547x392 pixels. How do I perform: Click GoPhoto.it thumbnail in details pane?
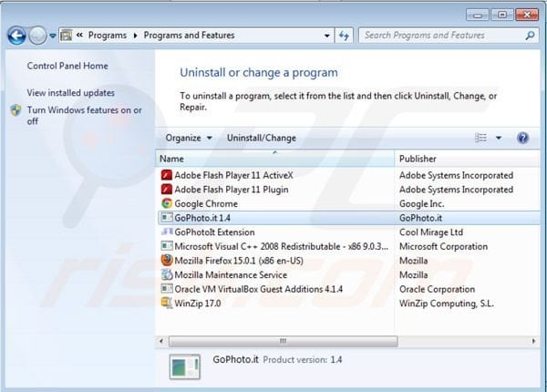(185, 366)
